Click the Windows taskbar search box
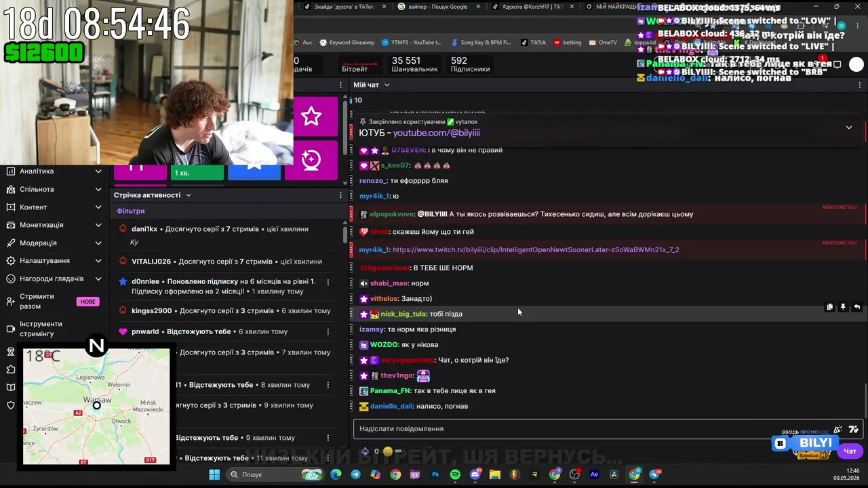This screenshot has width=868, height=488. point(275,474)
